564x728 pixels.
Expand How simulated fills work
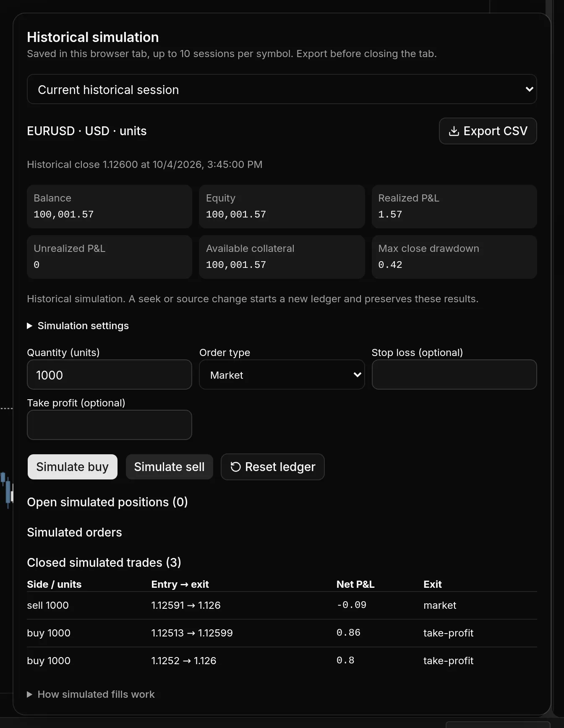pyautogui.click(x=91, y=694)
